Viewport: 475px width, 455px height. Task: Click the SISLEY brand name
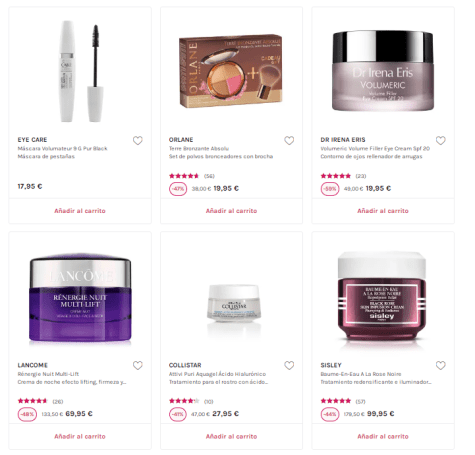(331, 365)
